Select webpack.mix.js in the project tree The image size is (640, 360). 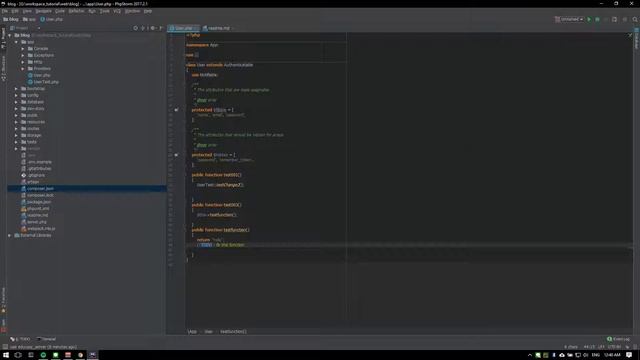(x=38, y=229)
